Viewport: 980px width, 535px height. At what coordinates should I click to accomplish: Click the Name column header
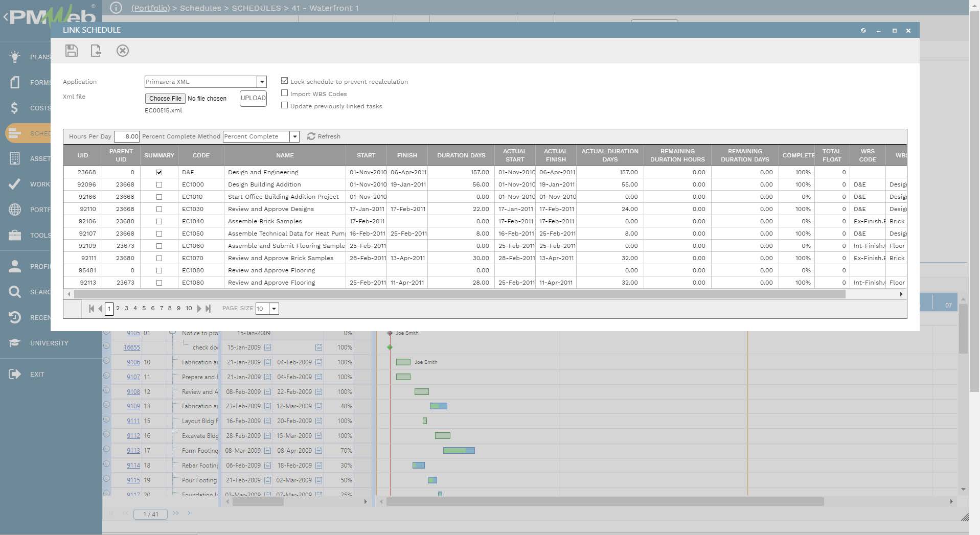pos(285,155)
